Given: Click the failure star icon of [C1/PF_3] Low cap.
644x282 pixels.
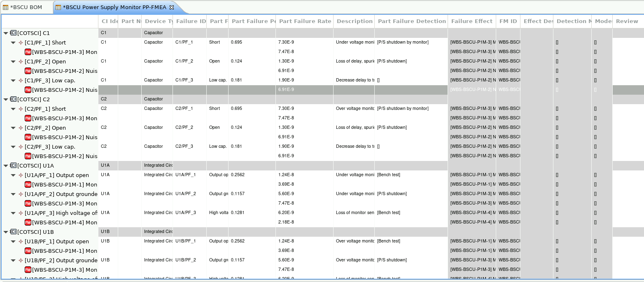Looking at the screenshot, I should point(21,80).
